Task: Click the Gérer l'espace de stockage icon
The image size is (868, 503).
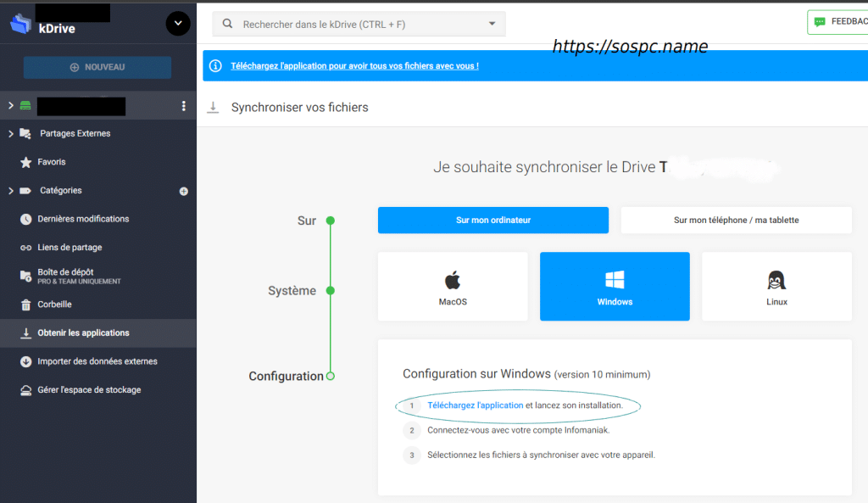Action: point(25,390)
